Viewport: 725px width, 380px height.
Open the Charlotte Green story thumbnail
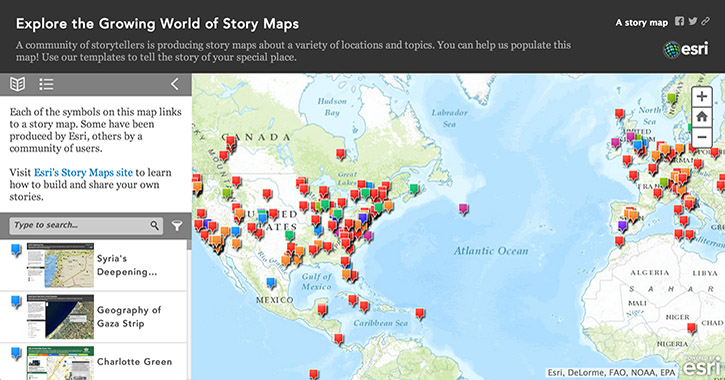[x=60, y=363]
